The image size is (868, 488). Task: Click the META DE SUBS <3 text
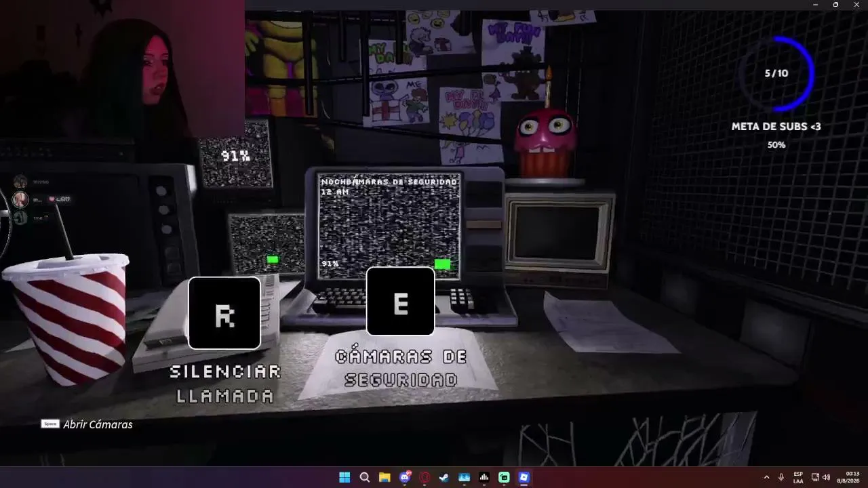point(776,127)
